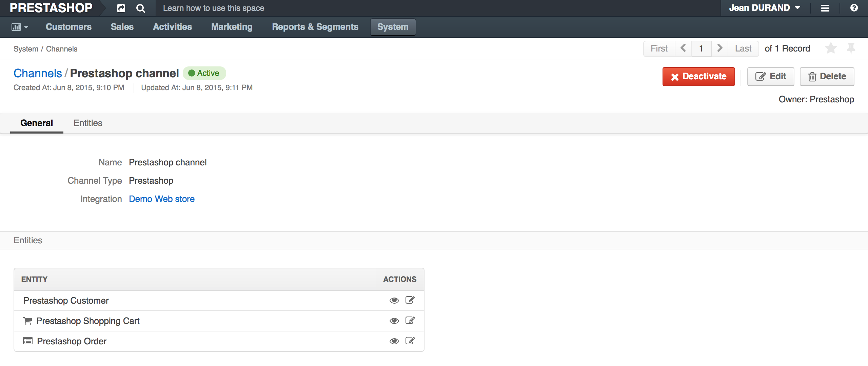View Prestashop Order with eye icon
This screenshot has width=868, height=366.
(394, 341)
